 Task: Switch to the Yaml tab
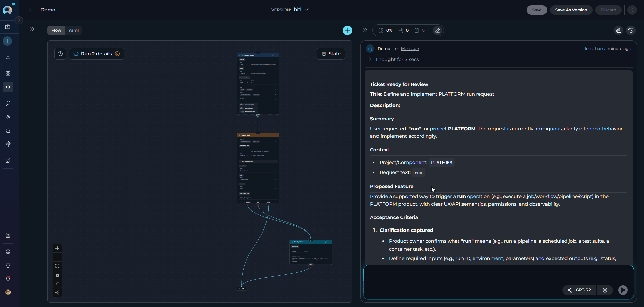coord(74,30)
